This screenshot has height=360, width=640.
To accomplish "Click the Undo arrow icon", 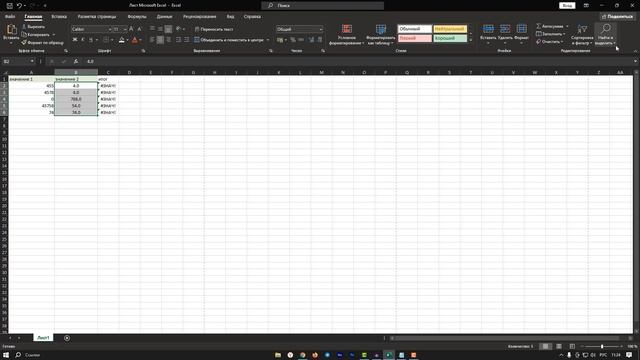I will pyautogui.click(x=19, y=6).
